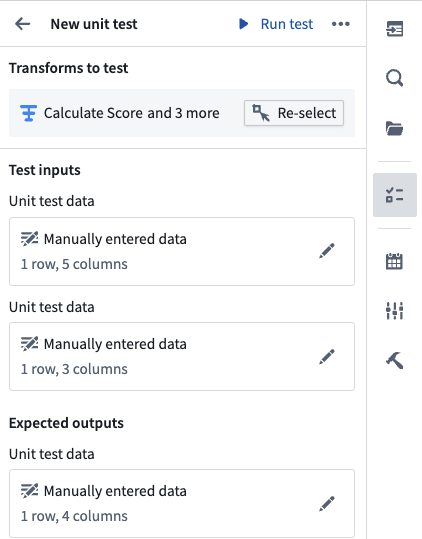Open the 1 row, 5 columns data card
The height and width of the screenshot is (539, 422).
click(x=182, y=251)
